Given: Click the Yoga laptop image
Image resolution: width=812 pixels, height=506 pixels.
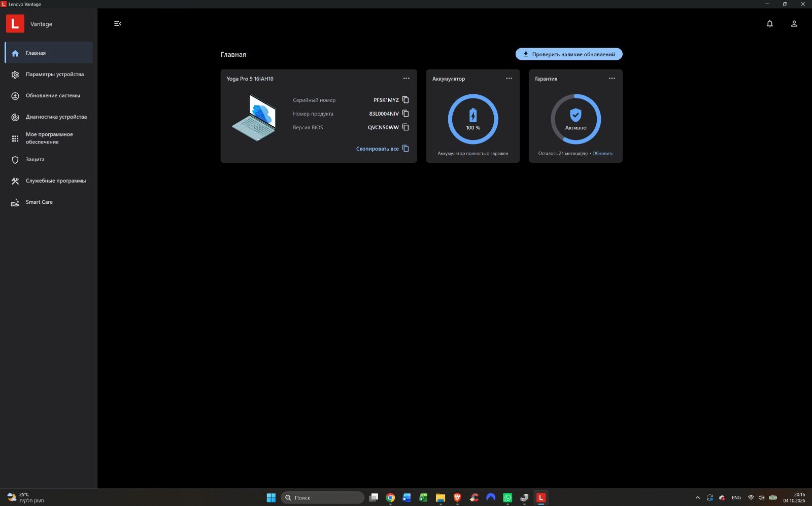Looking at the screenshot, I should pos(254,118).
